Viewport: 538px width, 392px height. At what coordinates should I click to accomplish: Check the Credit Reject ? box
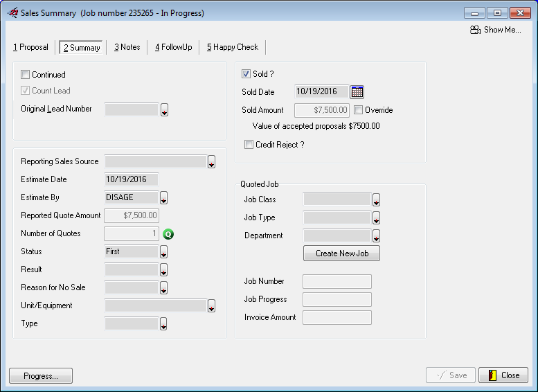pyautogui.click(x=249, y=145)
